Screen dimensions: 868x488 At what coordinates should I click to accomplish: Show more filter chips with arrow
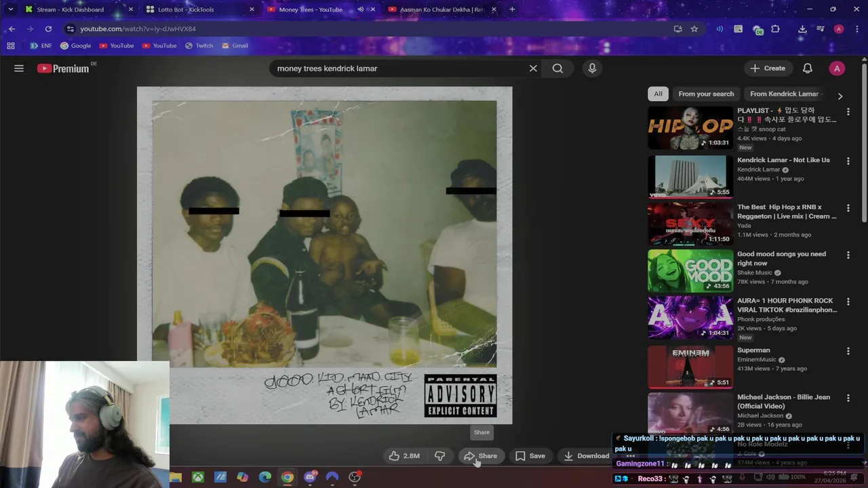(x=840, y=96)
